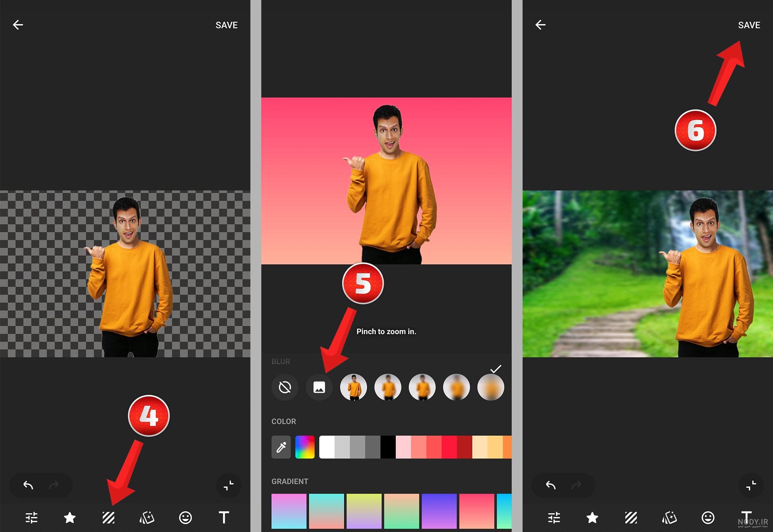Tap SAVE in the left panel
Screen dimensions: 773x532
[226, 25]
